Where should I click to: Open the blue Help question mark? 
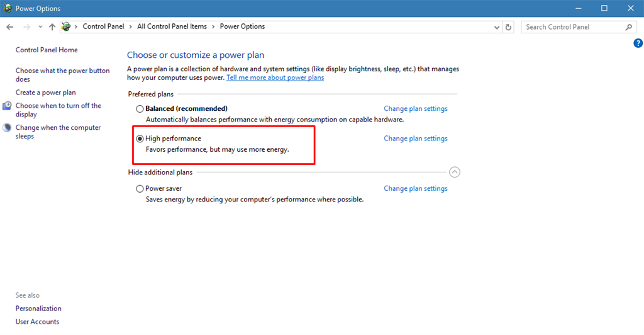pyautogui.click(x=638, y=43)
